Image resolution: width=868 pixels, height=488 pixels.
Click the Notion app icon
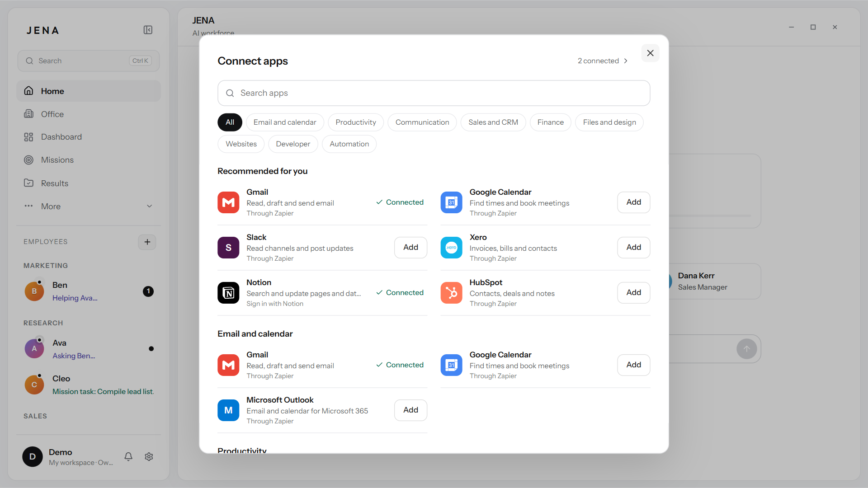pyautogui.click(x=228, y=293)
